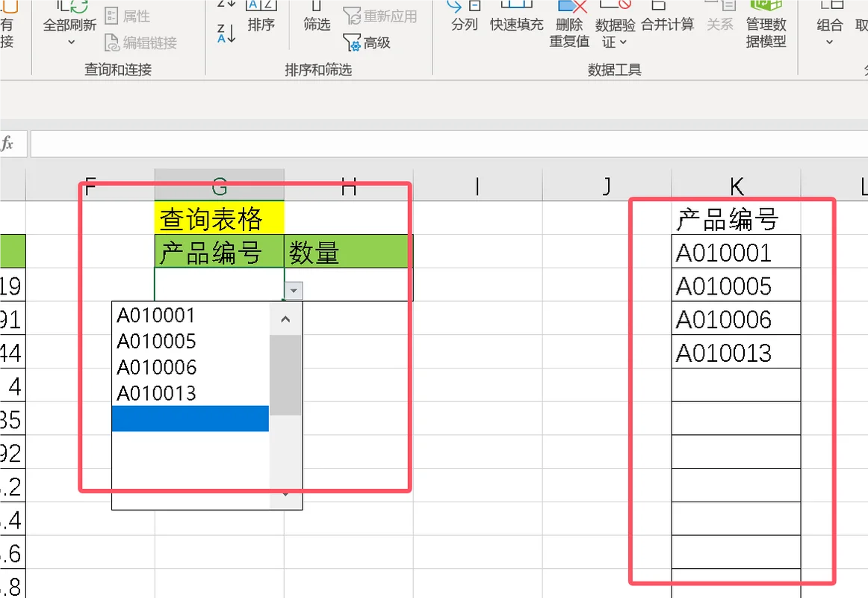Open Data Validation (数据验证)
This screenshot has width=868, height=598.
click(x=615, y=25)
